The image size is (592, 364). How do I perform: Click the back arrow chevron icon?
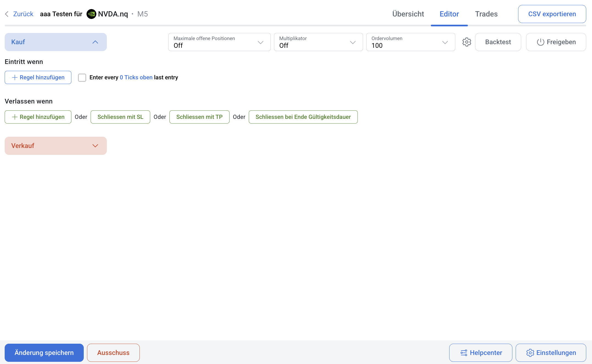7,14
